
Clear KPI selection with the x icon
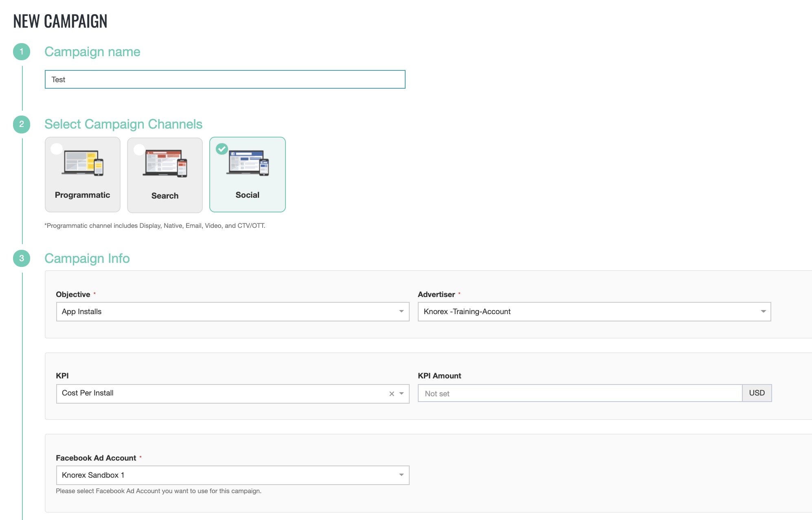point(392,393)
